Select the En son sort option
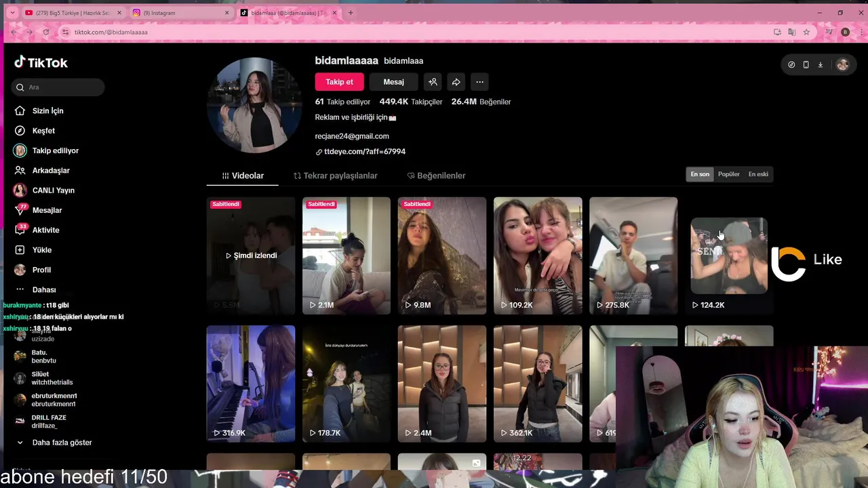Image resolution: width=868 pixels, height=488 pixels. [x=700, y=174]
